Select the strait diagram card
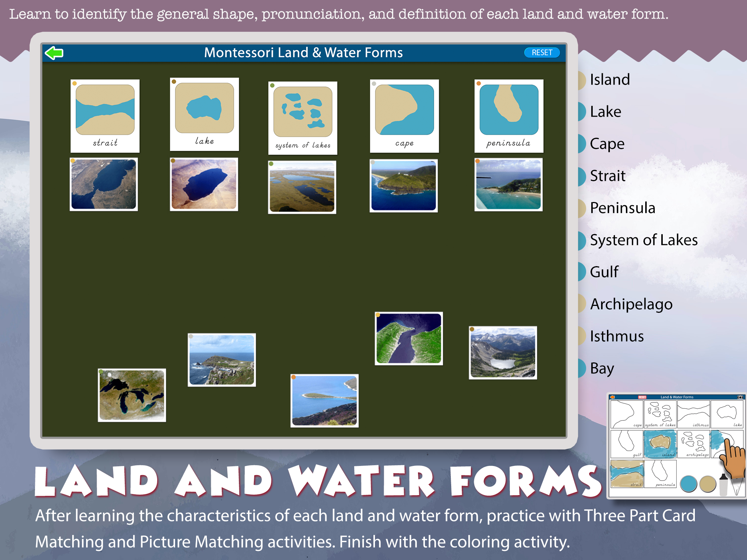Viewport: 747px width, 560px height. 105,116
